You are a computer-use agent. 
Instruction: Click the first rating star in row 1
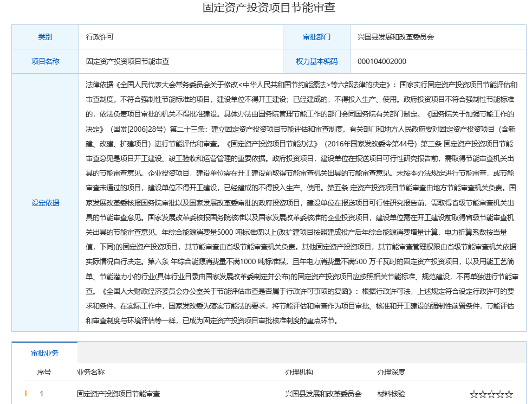coord(474,395)
